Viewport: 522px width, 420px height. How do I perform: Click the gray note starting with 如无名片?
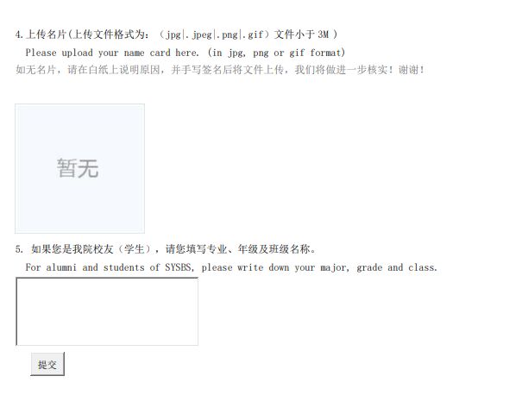coord(220,70)
